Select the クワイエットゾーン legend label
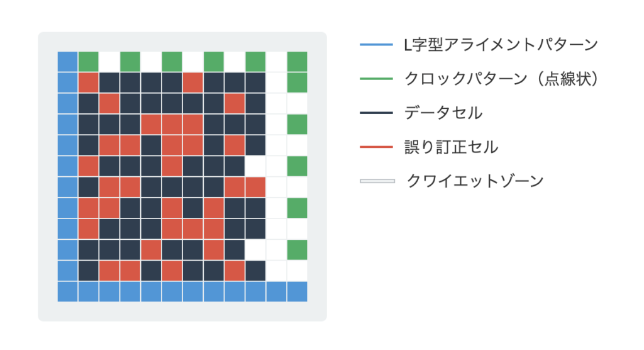Viewport: 644px width, 350px height. click(475, 181)
